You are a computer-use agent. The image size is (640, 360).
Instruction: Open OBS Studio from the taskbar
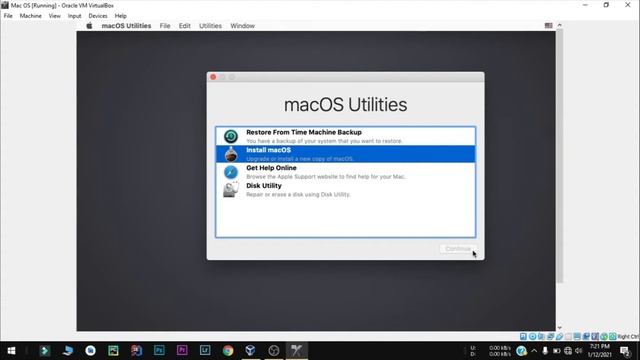coord(274,351)
